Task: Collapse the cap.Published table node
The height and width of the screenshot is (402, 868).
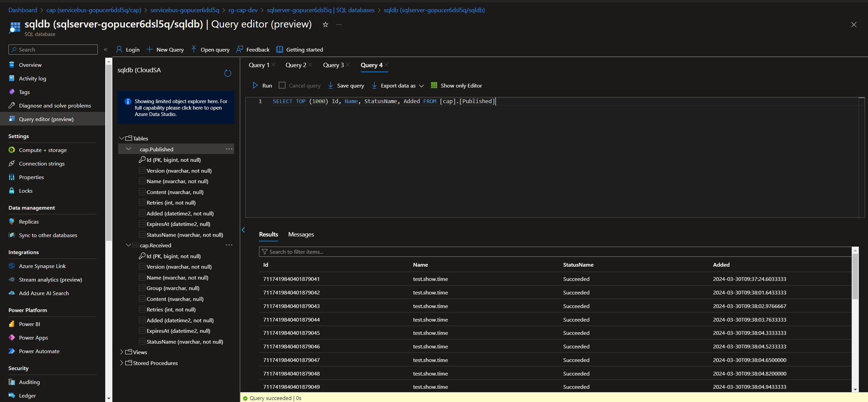Action: coord(128,149)
